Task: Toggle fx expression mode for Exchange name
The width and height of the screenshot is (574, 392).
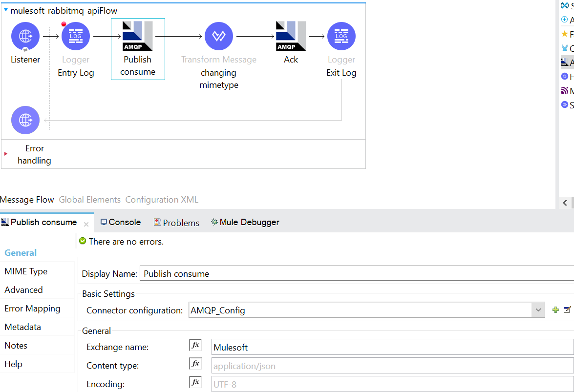Action: (x=195, y=345)
